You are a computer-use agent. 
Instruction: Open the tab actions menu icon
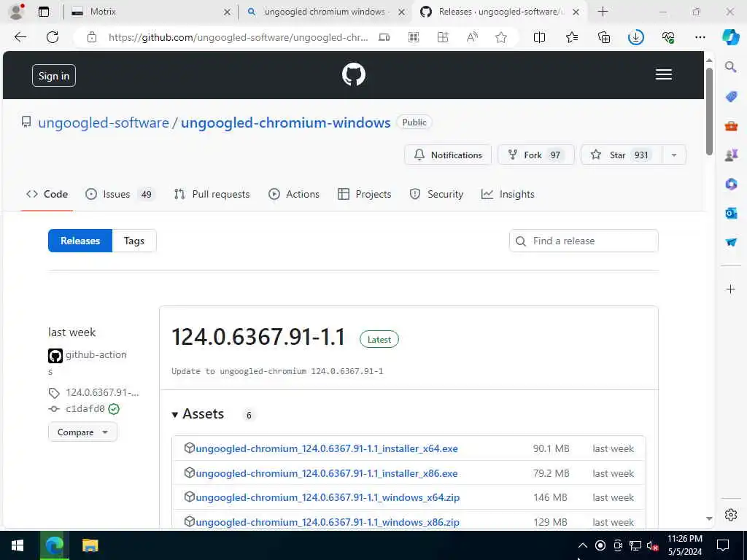click(x=43, y=12)
